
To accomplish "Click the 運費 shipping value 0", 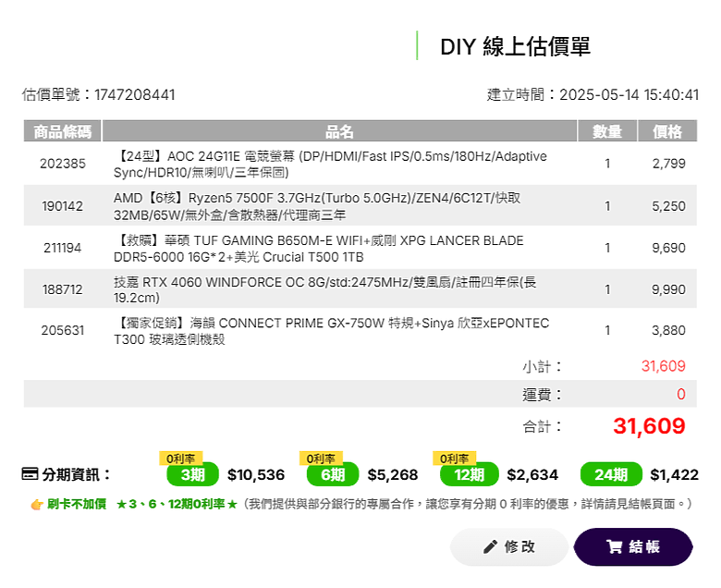I will (x=681, y=394).
